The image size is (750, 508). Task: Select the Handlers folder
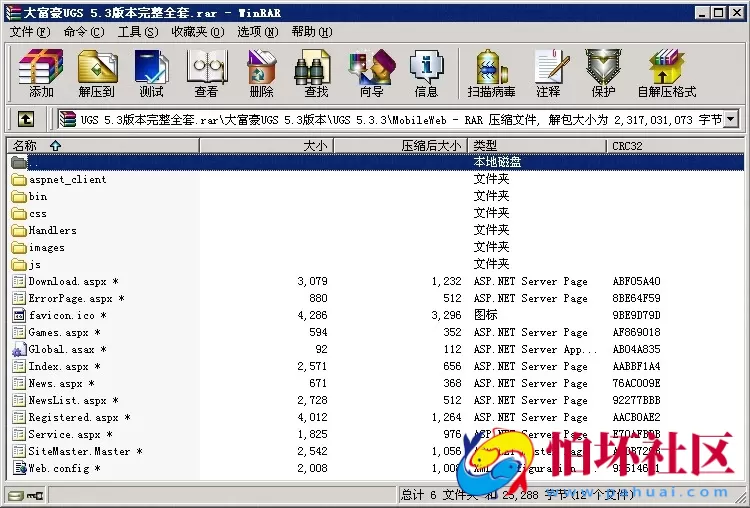[x=44, y=231]
